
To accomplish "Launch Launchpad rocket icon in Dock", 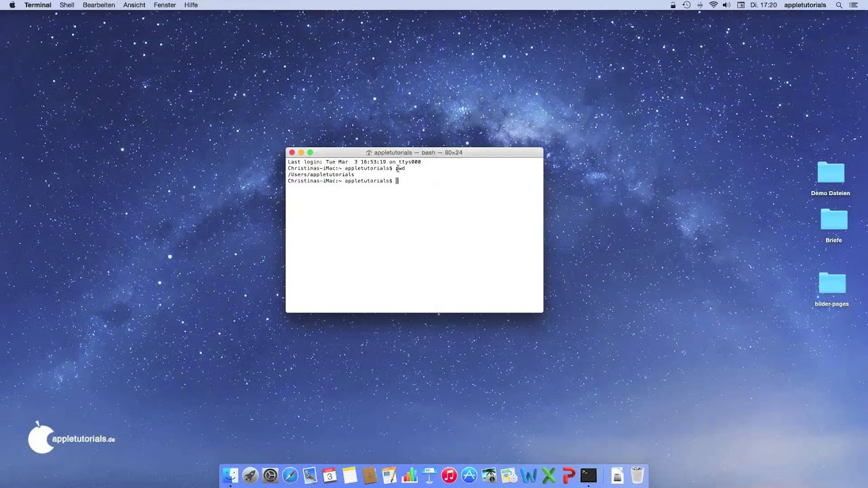I will pos(250,476).
